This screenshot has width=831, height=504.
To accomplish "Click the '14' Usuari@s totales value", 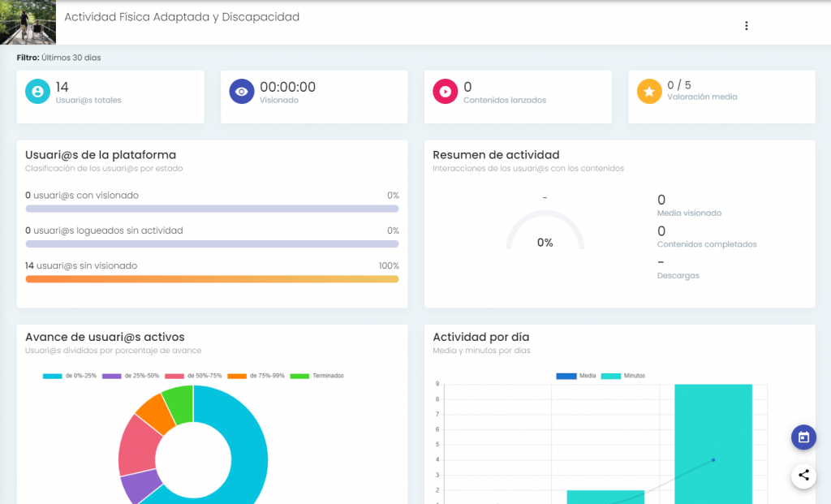I will click(62, 87).
